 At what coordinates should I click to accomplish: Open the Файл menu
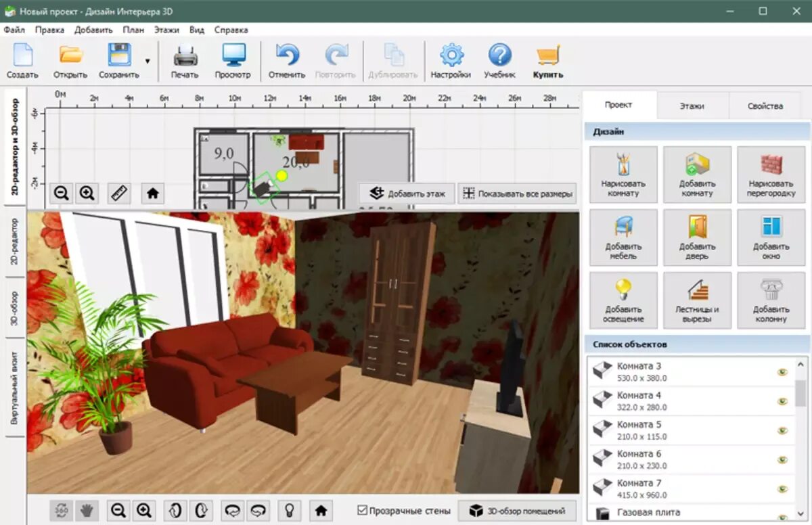click(x=14, y=30)
